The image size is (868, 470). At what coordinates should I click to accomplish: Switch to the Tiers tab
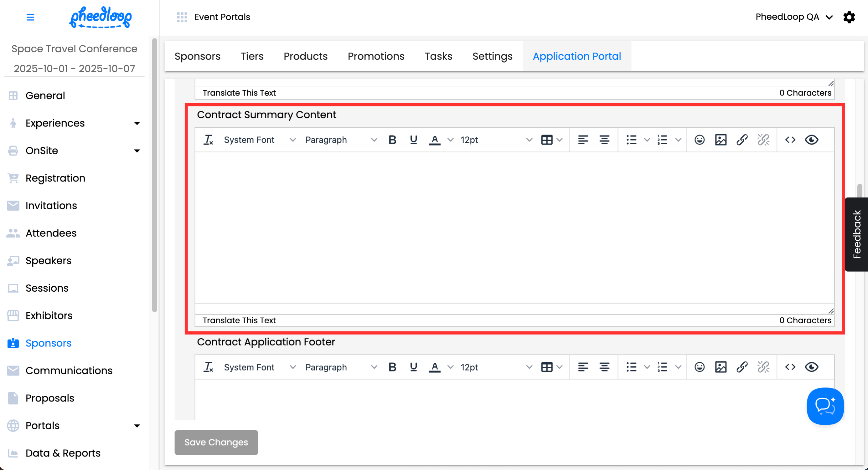pyautogui.click(x=252, y=56)
